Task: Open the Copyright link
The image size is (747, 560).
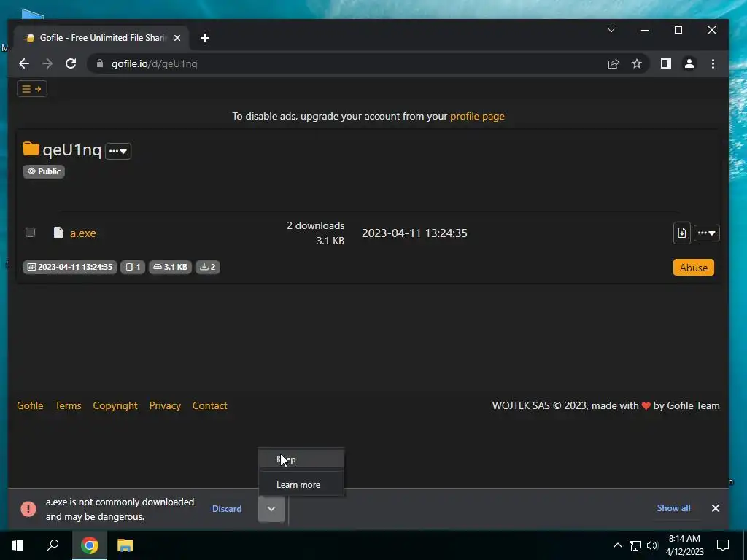Action: (115, 405)
